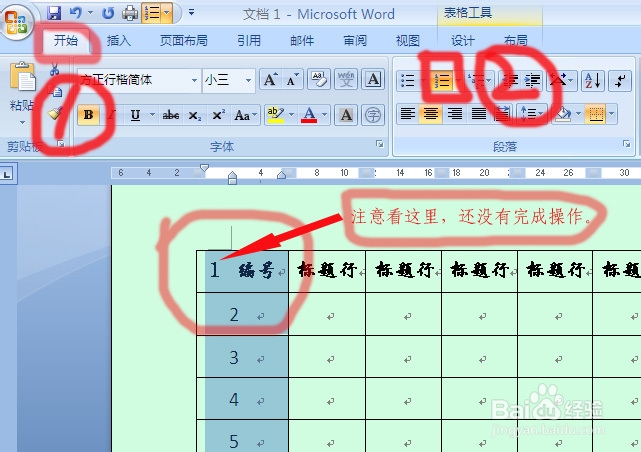This screenshot has height=452, width=641.
Task: Apply red font color
Action: pyautogui.click(x=309, y=114)
